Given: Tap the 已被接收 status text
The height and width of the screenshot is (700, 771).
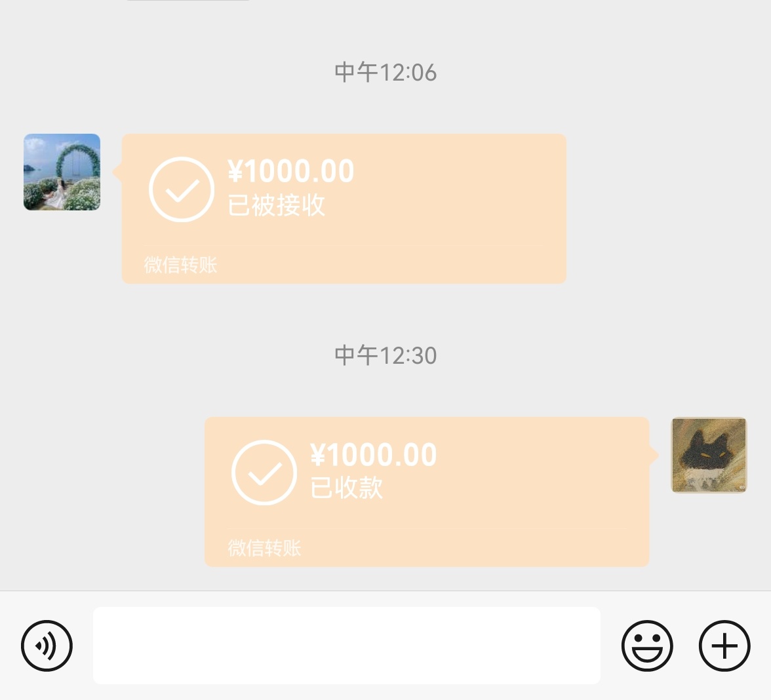Looking at the screenshot, I should (x=277, y=205).
